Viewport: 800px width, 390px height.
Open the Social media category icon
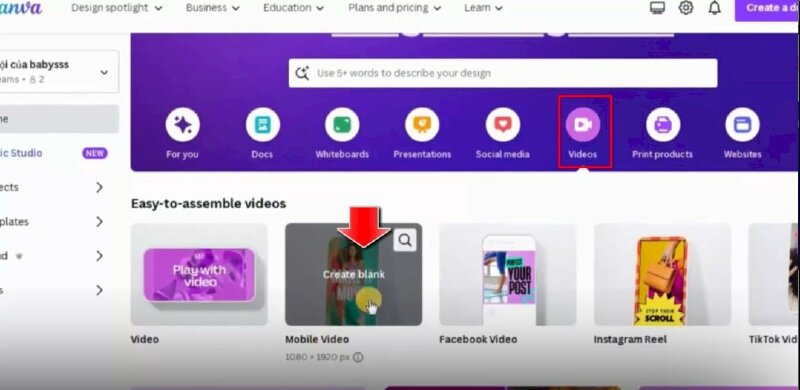(x=503, y=125)
